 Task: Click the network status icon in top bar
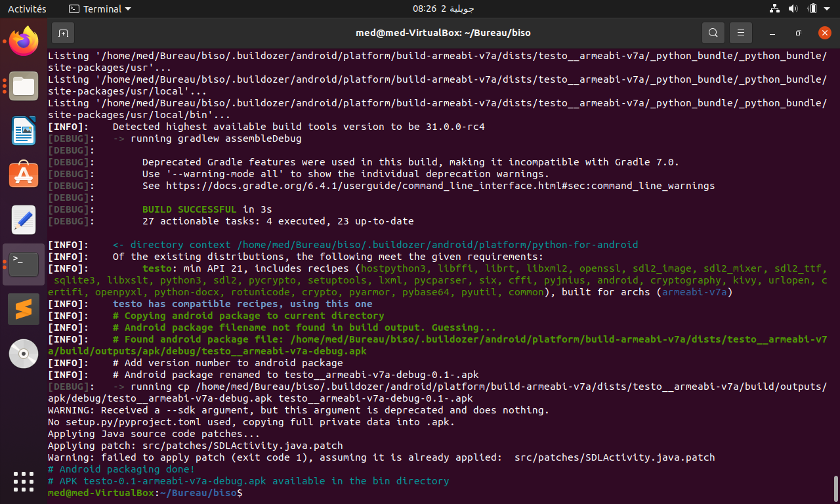[774, 9]
